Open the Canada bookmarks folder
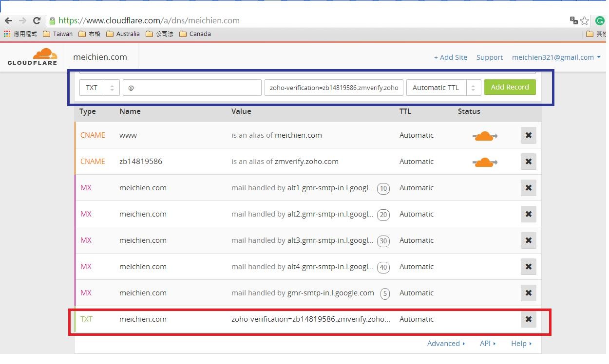Image resolution: width=609 pixels, height=364 pixels. [195, 34]
